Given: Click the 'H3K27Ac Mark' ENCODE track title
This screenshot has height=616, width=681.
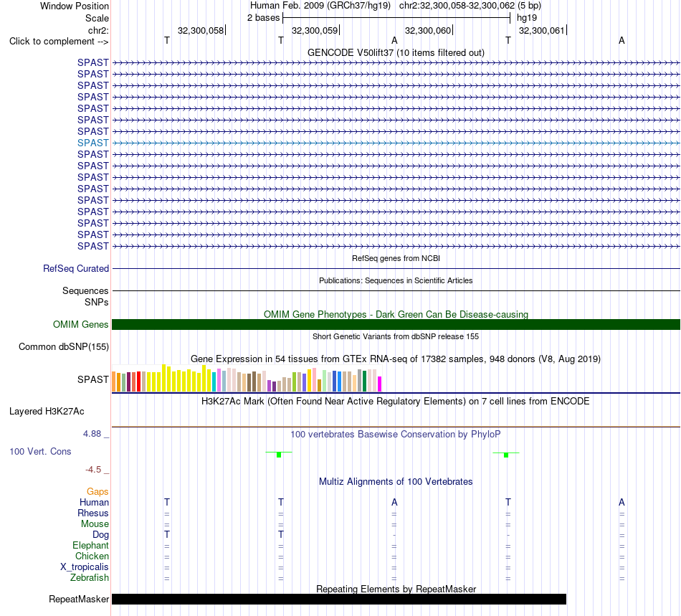Looking at the screenshot, I should pos(396,401).
